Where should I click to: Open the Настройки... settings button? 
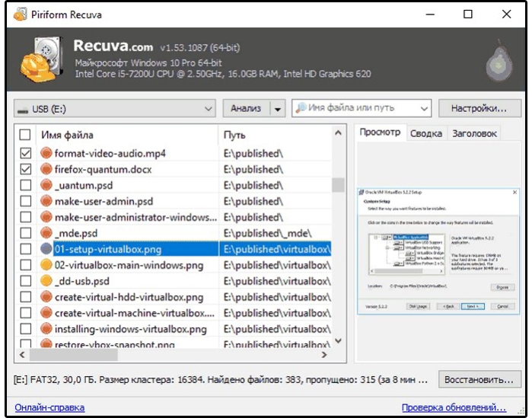(479, 109)
